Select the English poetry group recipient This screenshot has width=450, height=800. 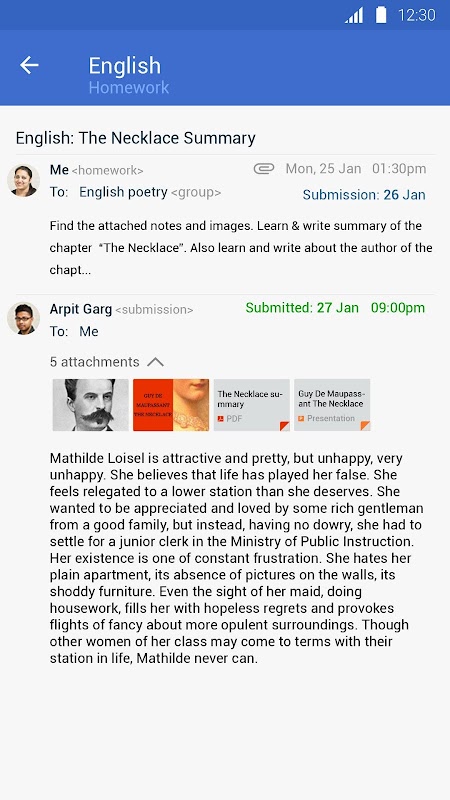coord(150,192)
